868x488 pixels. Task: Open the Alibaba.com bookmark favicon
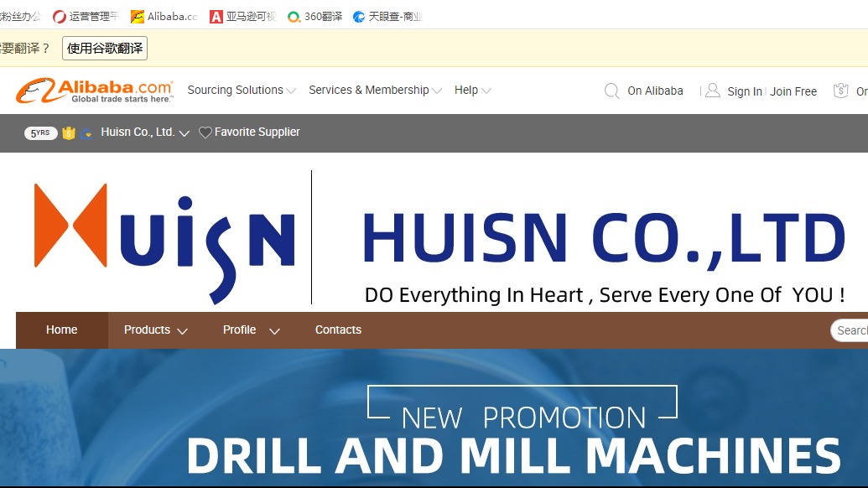(x=138, y=17)
